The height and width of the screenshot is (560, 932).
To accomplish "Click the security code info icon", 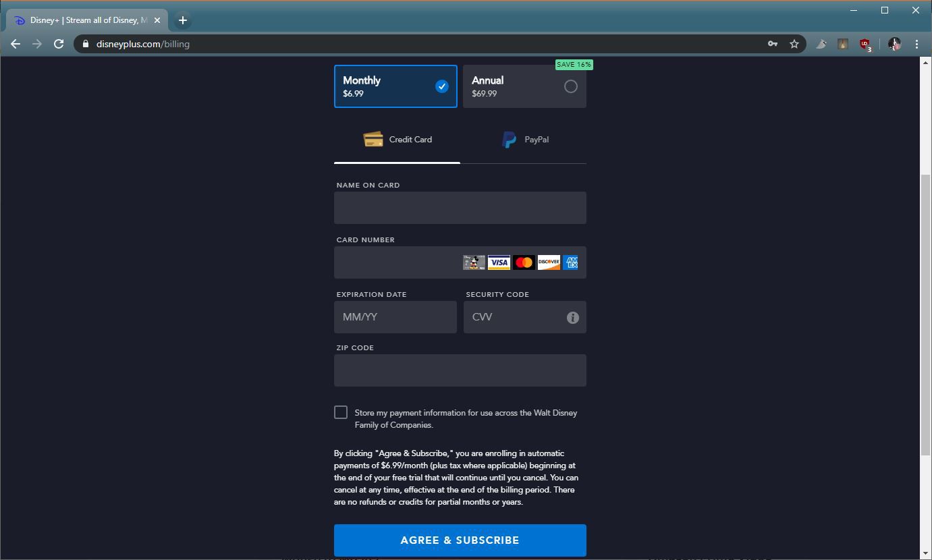I will point(573,317).
